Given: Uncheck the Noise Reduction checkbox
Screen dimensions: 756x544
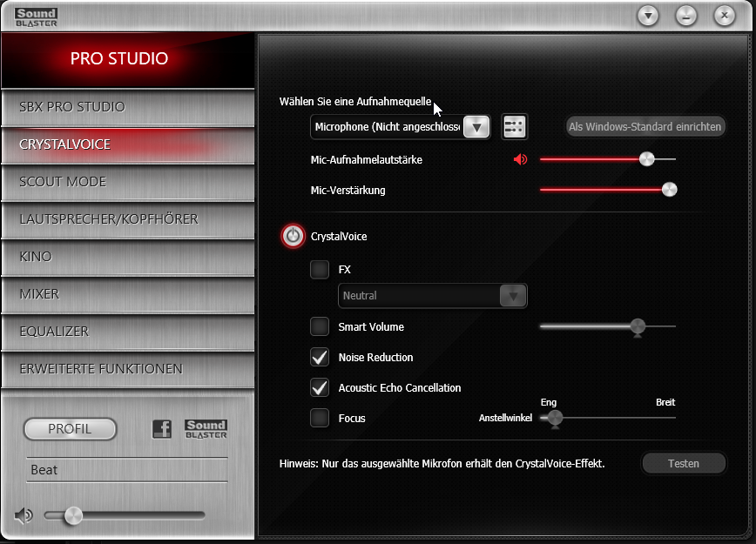Looking at the screenshot, I should (x=319, y=357).
